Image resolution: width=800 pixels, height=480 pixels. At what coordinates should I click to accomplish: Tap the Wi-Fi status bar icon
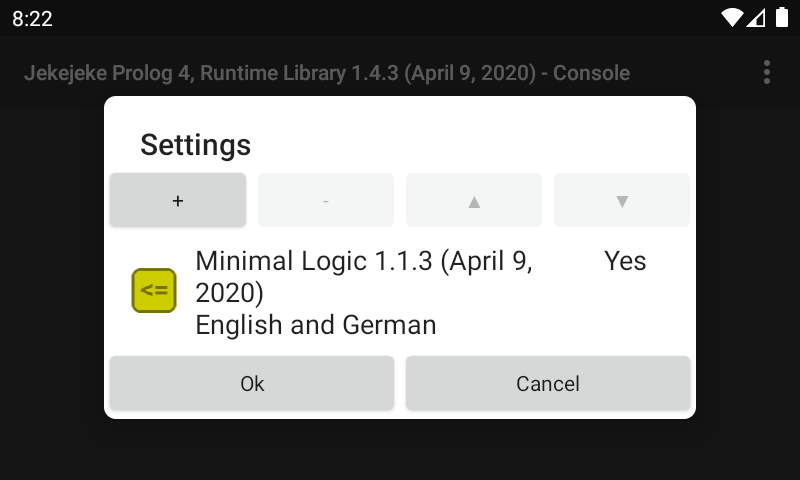coord(732,18)
